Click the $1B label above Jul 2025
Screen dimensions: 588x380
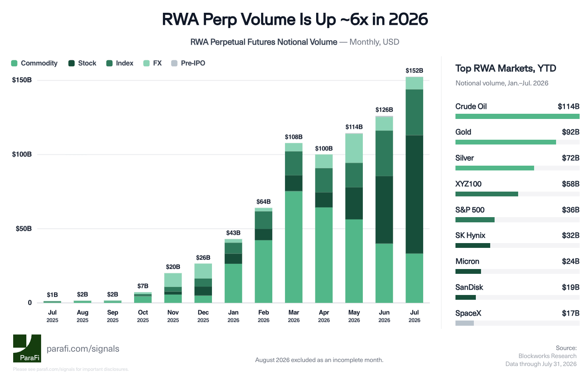52,295
